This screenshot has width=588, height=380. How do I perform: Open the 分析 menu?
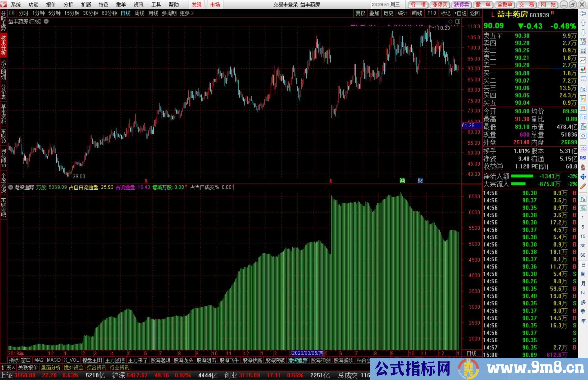click(68, 5)
